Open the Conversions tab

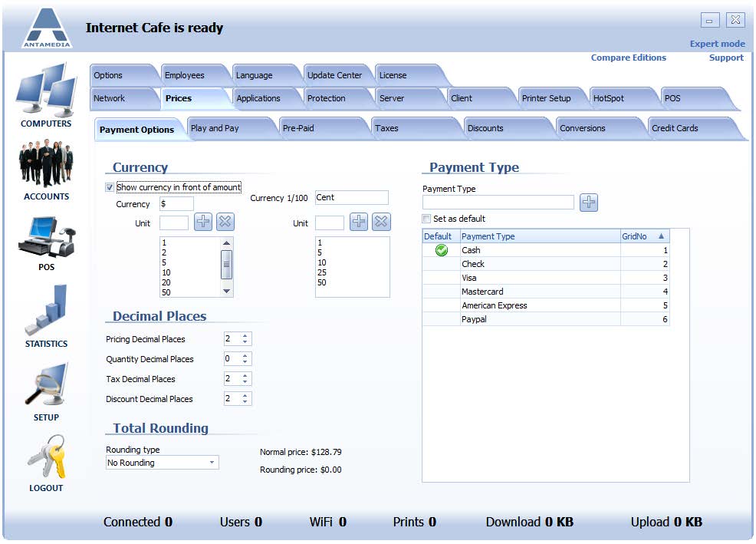tap(597, 128)
